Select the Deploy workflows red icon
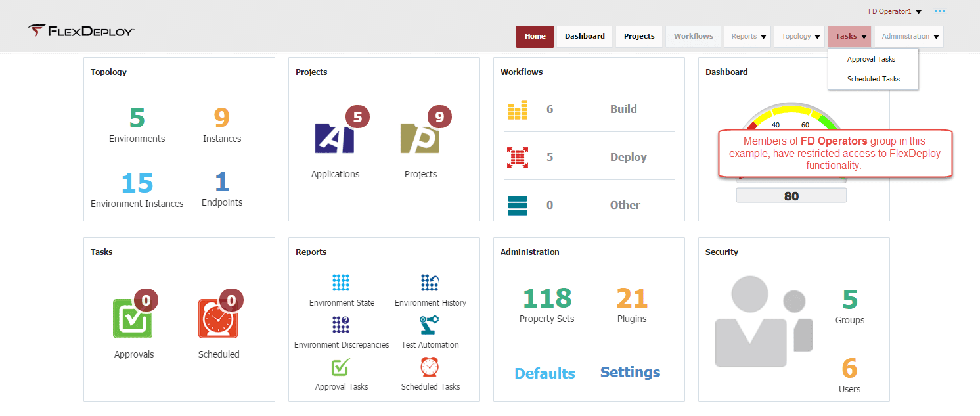 pos(518,158)
